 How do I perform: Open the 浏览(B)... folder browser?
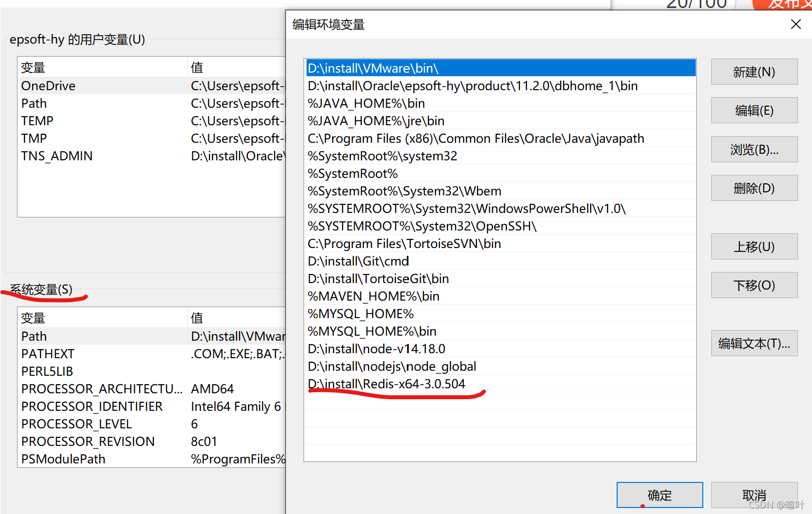(754, 149)
